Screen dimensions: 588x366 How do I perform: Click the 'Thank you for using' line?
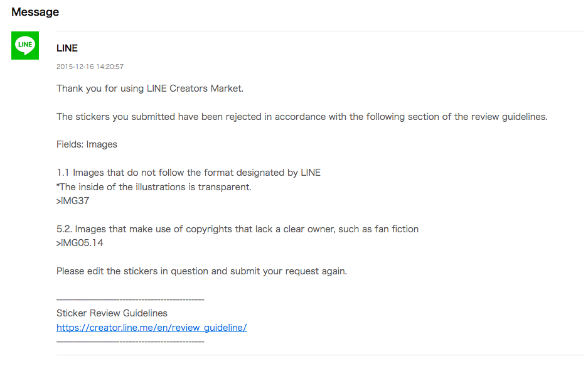coord(149,89)
